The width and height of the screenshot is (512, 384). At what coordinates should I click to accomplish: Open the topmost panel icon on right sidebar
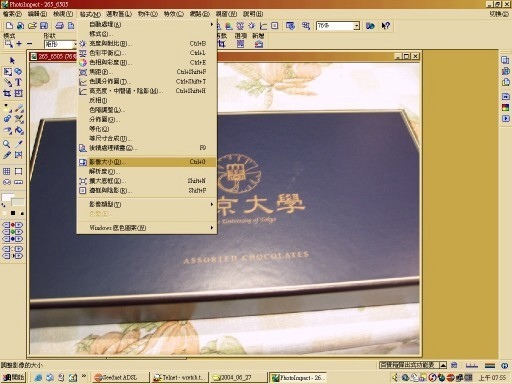[505, 60]
